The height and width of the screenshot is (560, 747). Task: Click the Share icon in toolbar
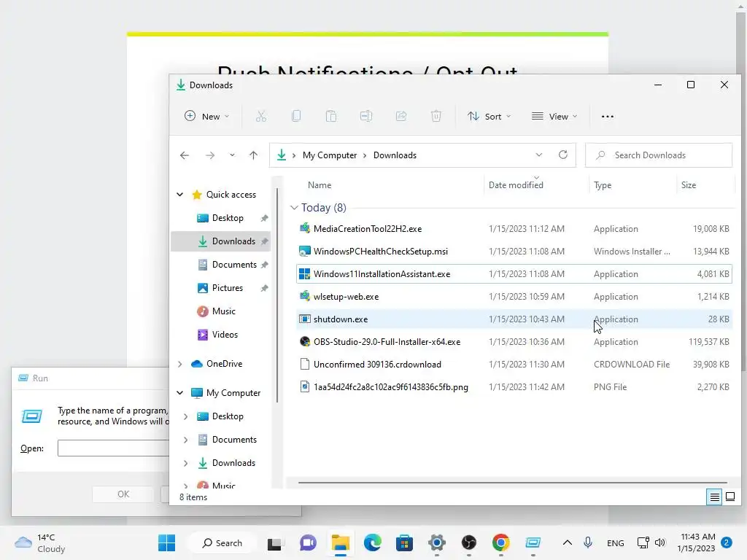click(x=401, y=116)
